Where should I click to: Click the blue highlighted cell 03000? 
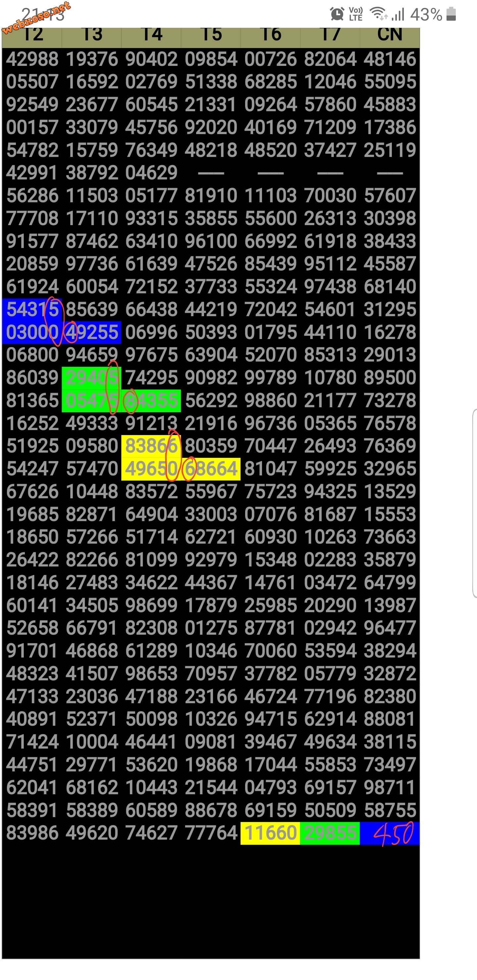pos(32,332)
